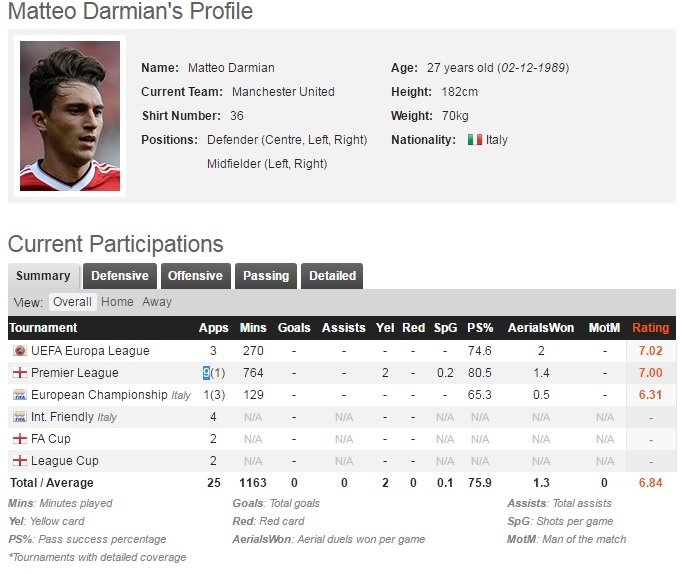Click the UEFA Europa League tournament icon
The image size is (682, 574).
coord(18,351)
